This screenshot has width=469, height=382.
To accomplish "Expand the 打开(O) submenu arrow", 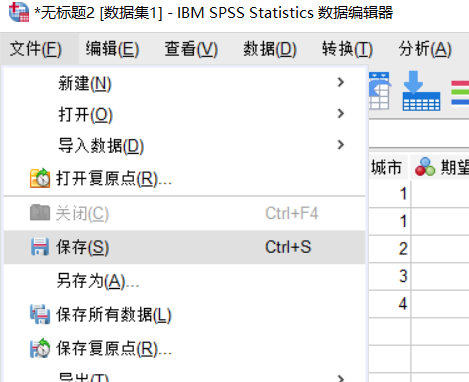I will pos(340,113).
